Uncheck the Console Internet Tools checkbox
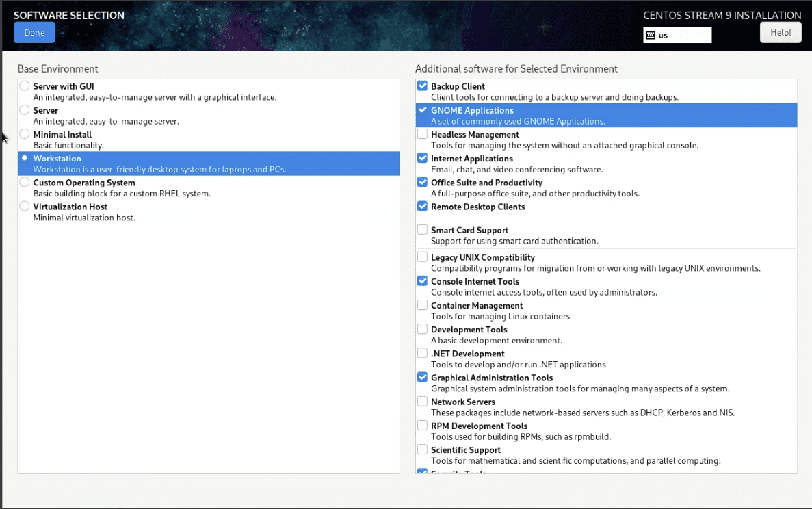This screenshot has width=812, height=509. tap(423, 281)
